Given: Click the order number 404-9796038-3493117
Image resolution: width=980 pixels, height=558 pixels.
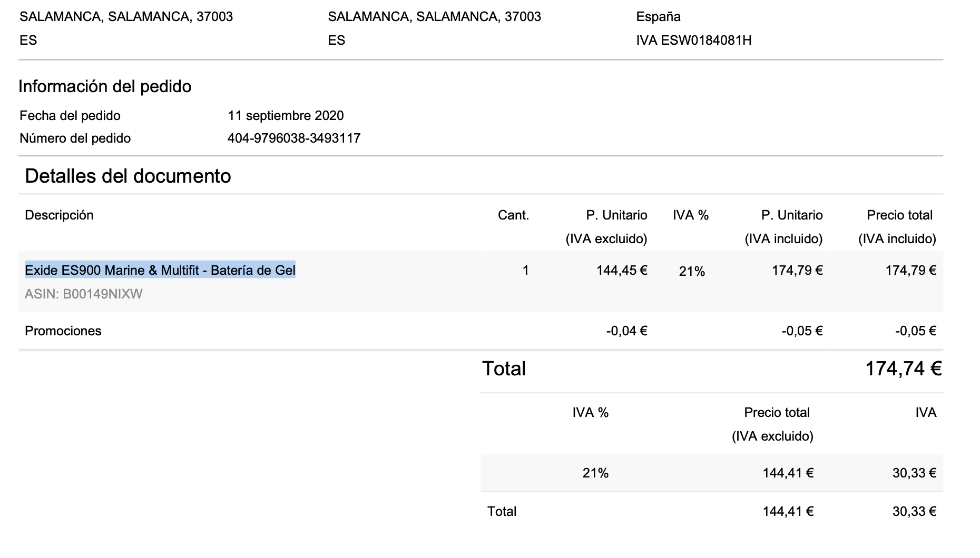Looking at the screenshot, I should (x=294, y=138).
